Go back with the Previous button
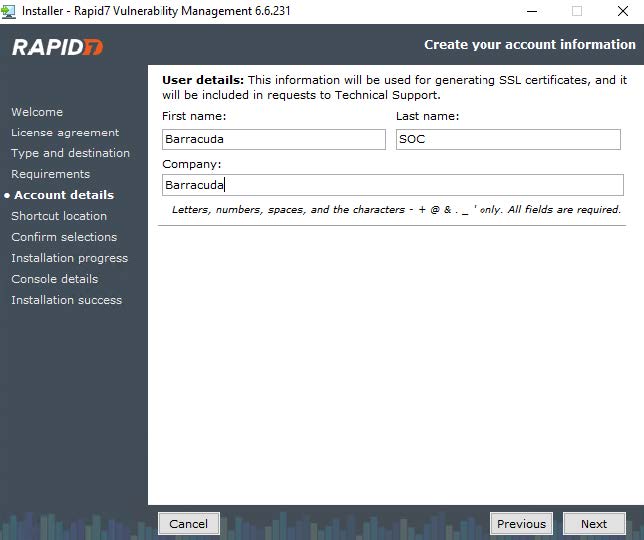The width and height of the screenshot is (644, 540). coord(521,524)
